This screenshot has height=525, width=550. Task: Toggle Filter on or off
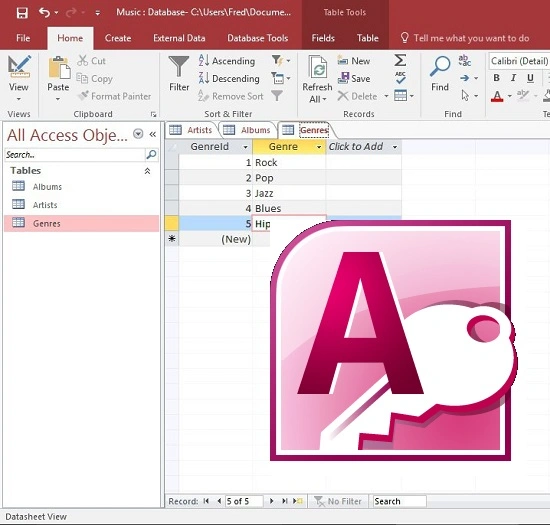click(277, 96)
